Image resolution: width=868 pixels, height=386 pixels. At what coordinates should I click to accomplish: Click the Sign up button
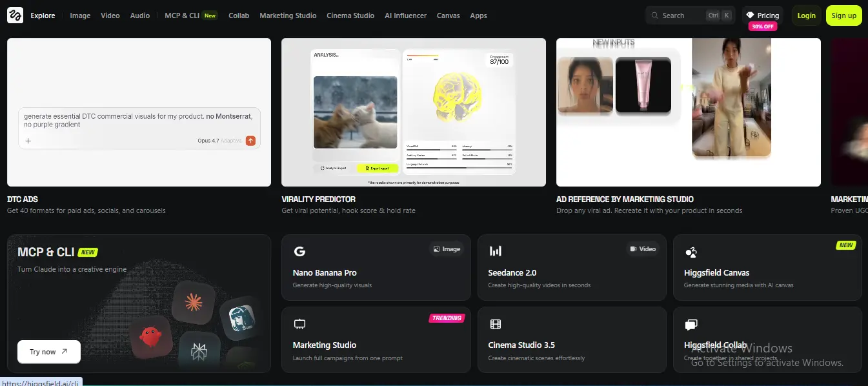843,15
